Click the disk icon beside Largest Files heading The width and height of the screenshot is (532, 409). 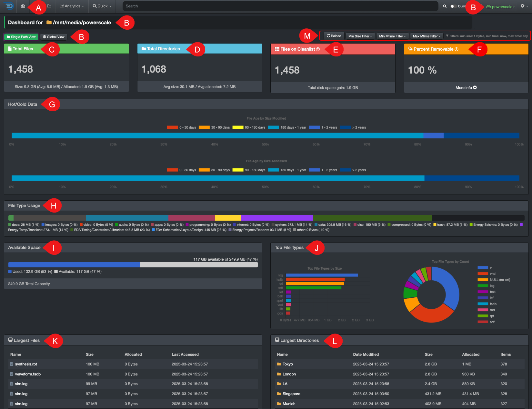pos(10,340)
